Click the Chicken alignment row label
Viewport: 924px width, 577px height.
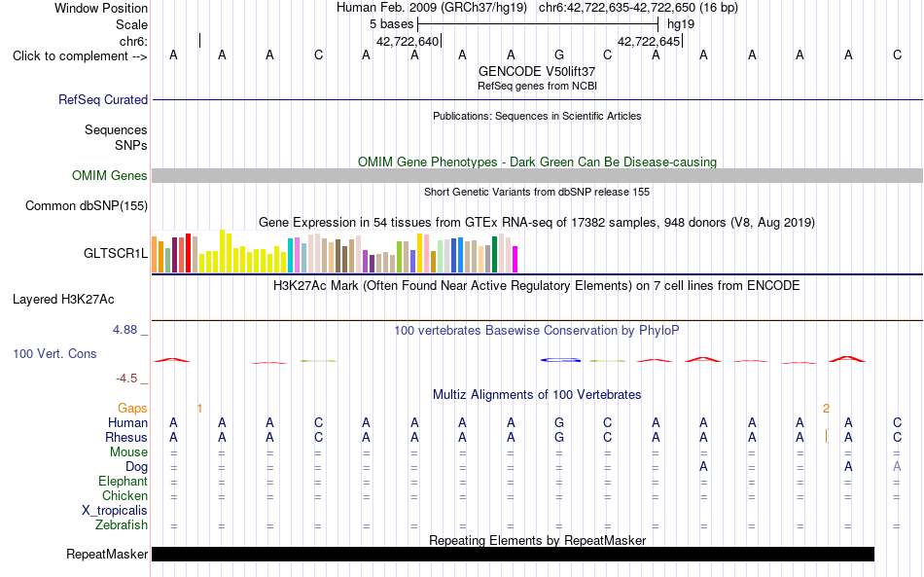coord(124,495)
